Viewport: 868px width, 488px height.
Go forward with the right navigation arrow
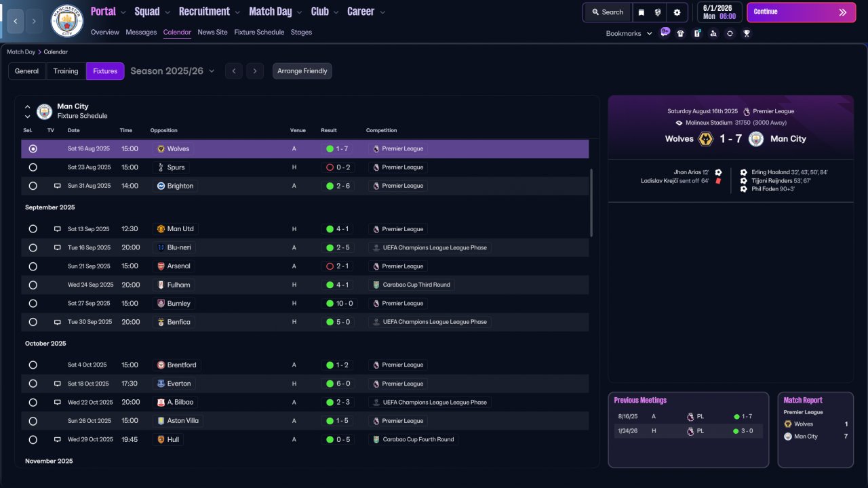point(35,21)
